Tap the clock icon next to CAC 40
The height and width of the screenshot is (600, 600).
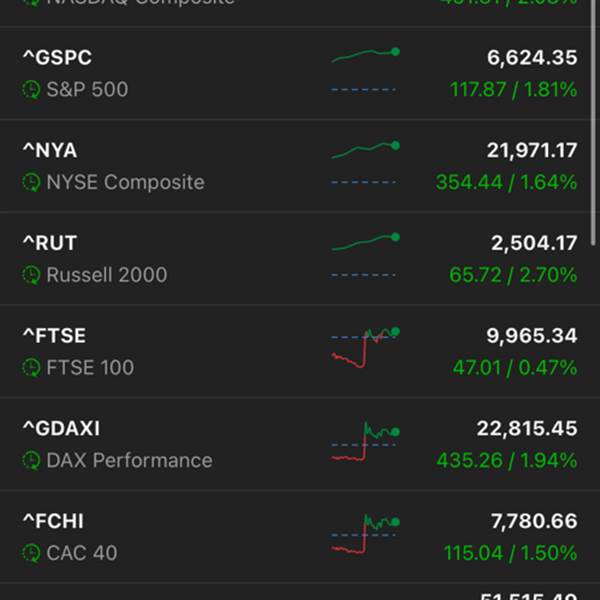pos(31,553)
